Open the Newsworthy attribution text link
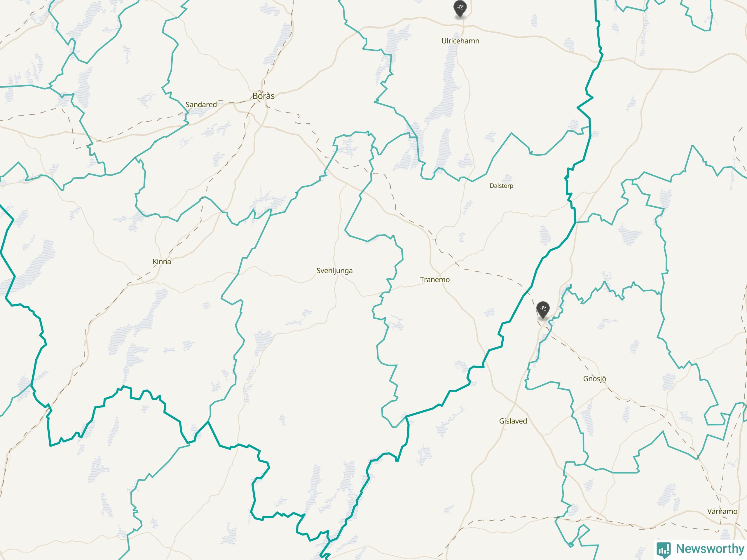 click(710, 549)
